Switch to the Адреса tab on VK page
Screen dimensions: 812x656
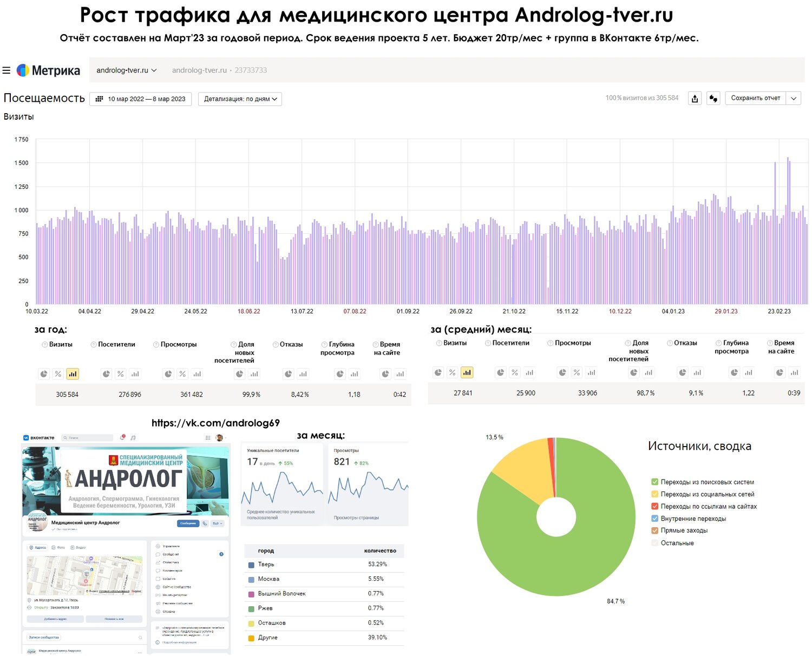click(38, 548)
